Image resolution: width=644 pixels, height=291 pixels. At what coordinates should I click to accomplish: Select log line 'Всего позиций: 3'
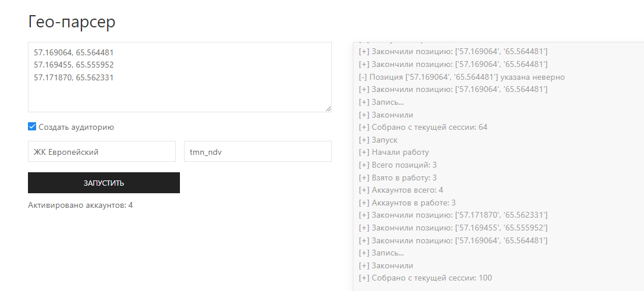[398, 165]
